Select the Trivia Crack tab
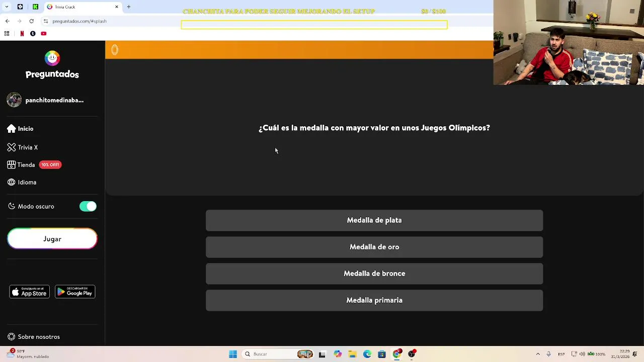This screenshot has height=362, width=644. (x=83, y=7)
